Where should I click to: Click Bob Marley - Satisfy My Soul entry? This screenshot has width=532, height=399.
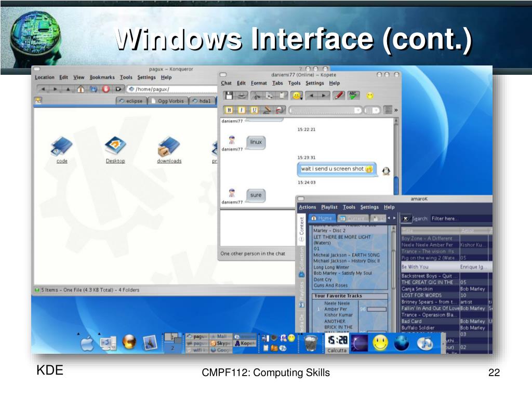(343, 273)
